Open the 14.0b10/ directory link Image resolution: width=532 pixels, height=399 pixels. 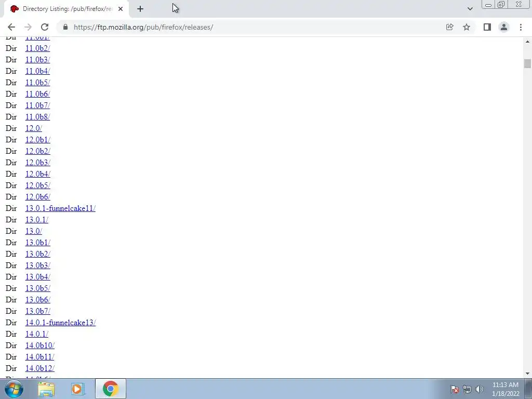click(39, 345)
